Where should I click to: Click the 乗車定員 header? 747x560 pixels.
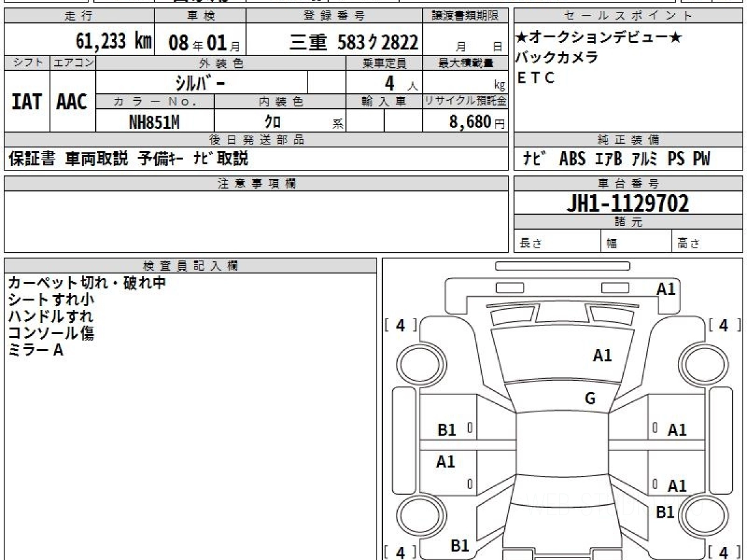coord(384,63)
